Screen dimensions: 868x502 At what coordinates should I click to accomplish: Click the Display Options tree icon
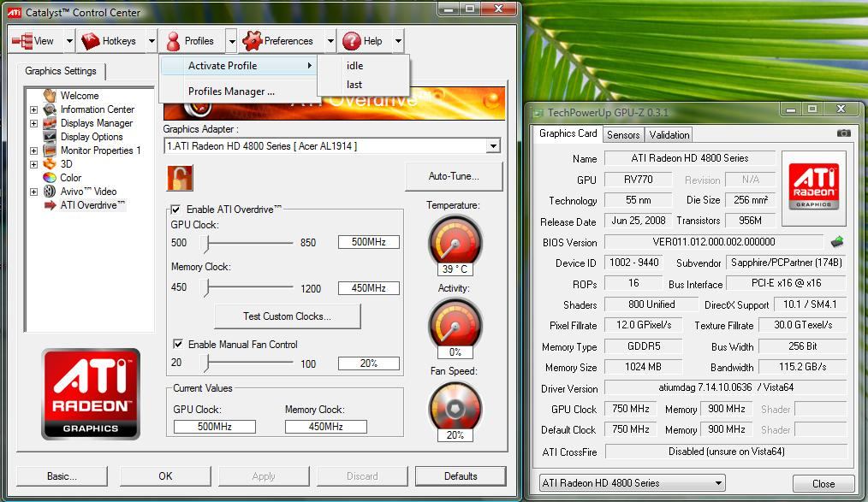click(50, 136)
